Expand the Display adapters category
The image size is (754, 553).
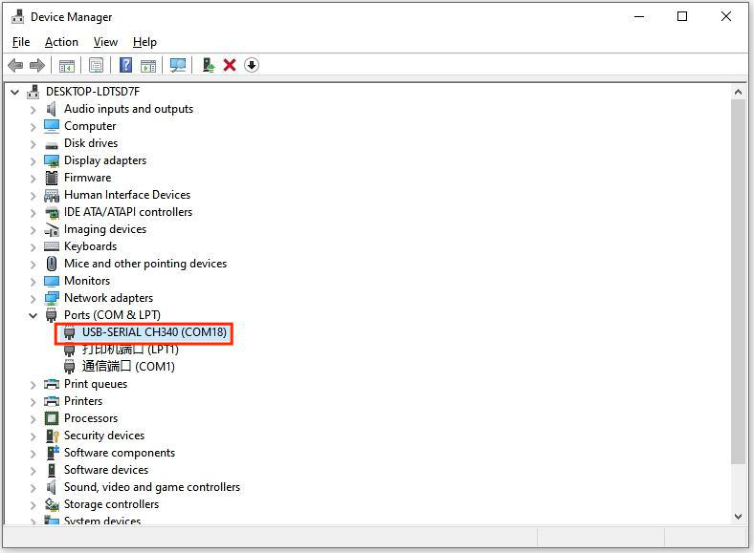coord(33,161)
